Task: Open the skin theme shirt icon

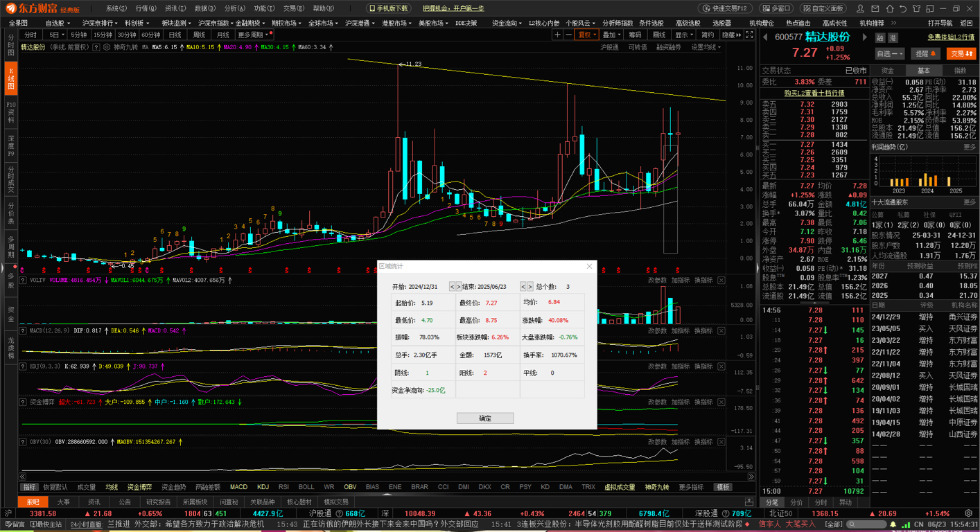Action: [x=916, y=8]
